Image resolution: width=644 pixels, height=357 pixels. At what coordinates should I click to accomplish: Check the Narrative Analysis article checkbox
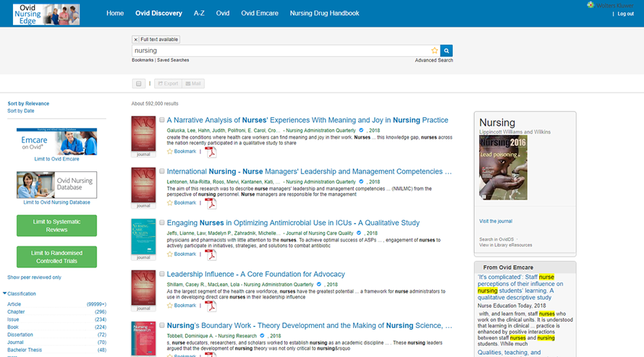click(162, 120)
